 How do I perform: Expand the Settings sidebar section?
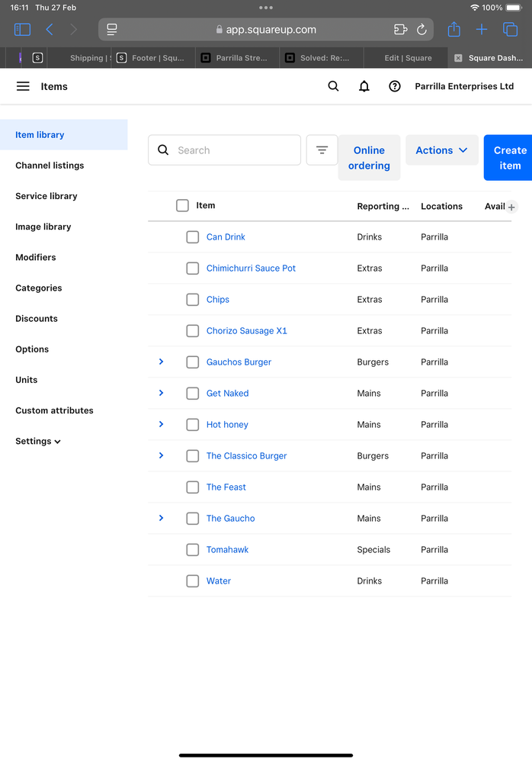pyautogui.click(x=38, y=441)
